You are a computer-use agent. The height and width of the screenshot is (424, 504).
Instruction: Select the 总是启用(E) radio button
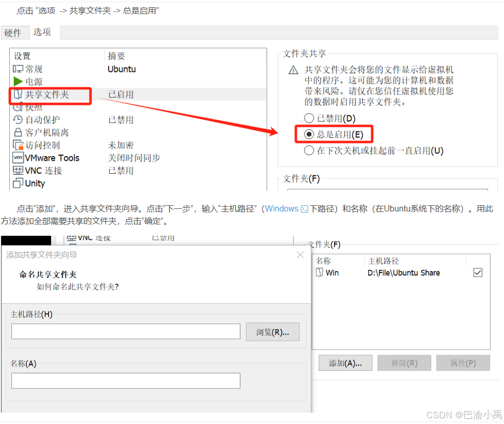coord(309,134)
